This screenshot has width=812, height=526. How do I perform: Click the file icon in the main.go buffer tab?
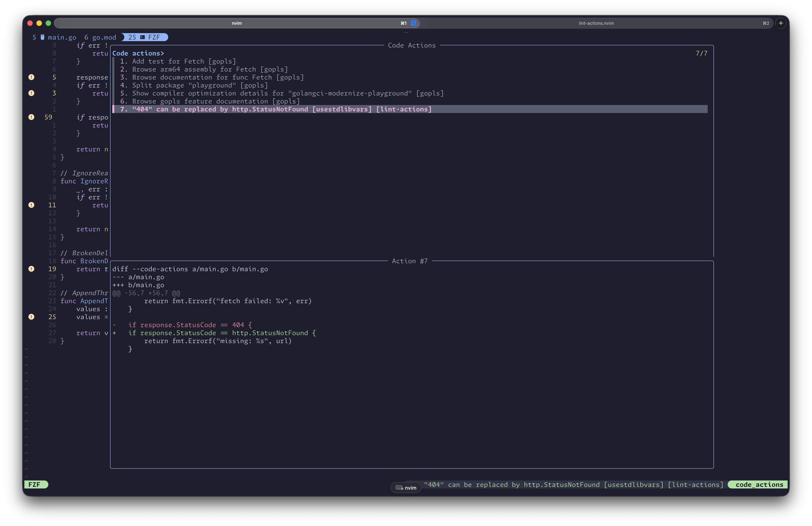[42, 37]
